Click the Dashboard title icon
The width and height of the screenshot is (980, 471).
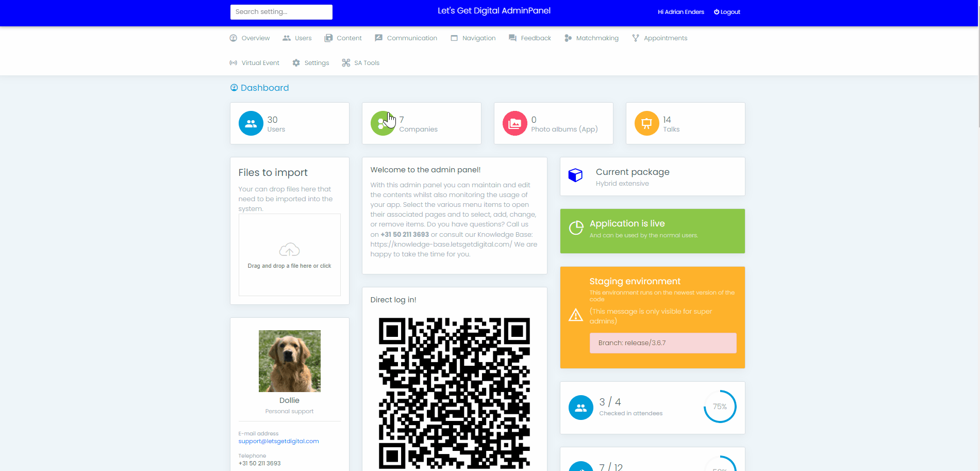(234, 88)
